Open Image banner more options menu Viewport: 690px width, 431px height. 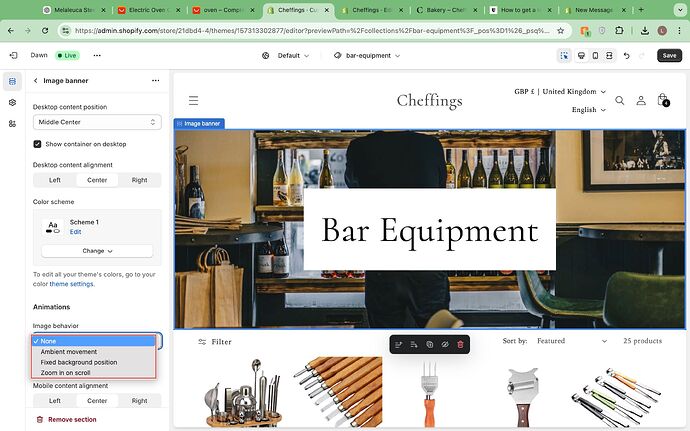(x=155, y=81)
